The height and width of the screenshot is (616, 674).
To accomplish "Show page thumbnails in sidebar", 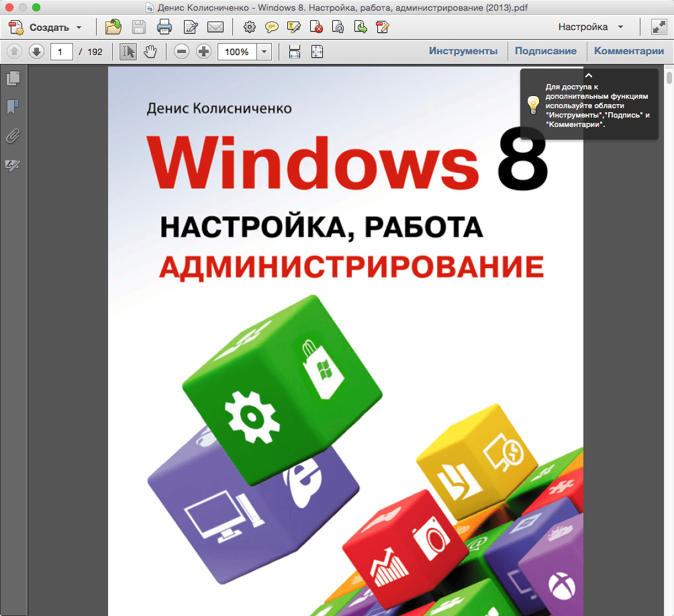I will click(13, 79).
